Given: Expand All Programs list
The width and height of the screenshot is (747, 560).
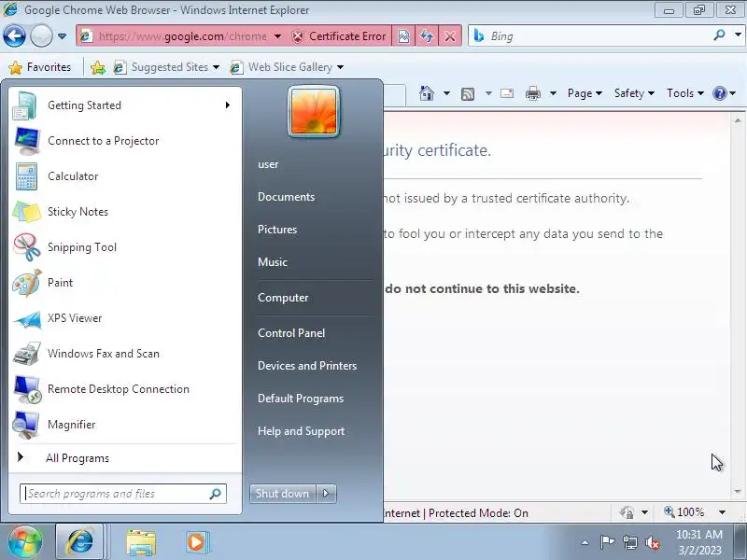Looking at the screenshot, I should (125, 458).
